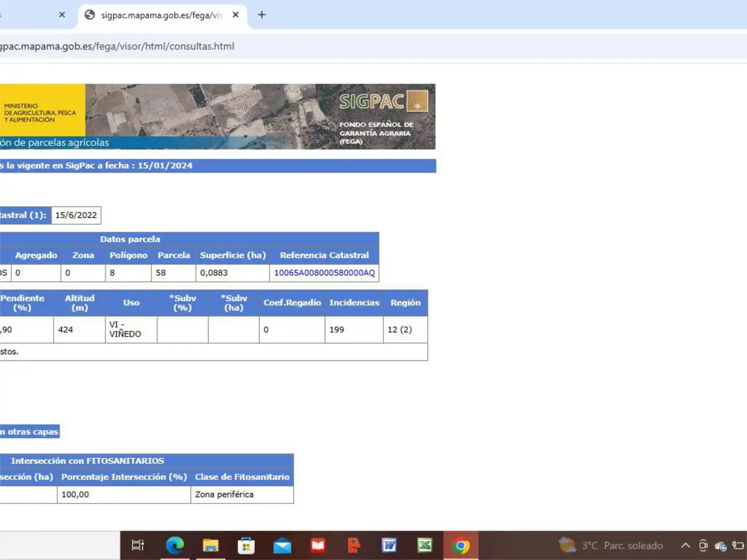747x560 pixels.
Task: Open a new browser tab
Action: (262, 15)
